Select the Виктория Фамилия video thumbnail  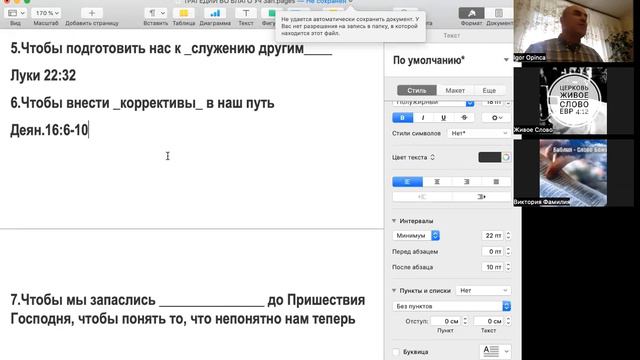[x=573, y=173]
